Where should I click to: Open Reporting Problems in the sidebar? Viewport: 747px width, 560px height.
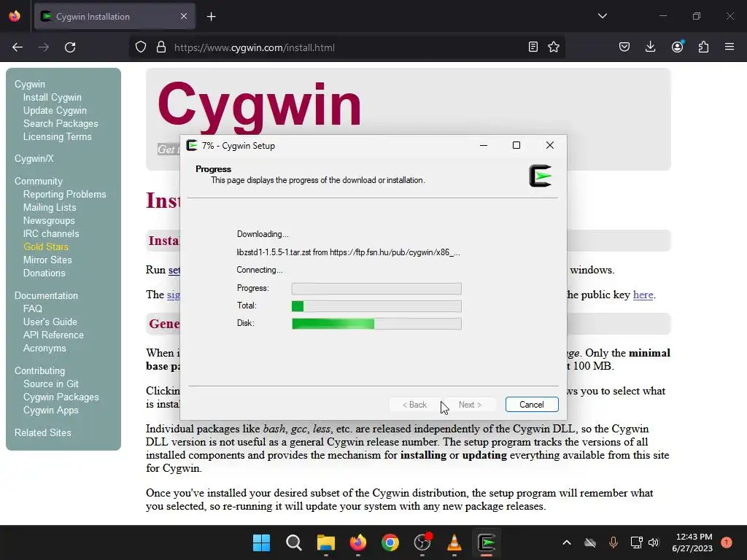(65, 194)
